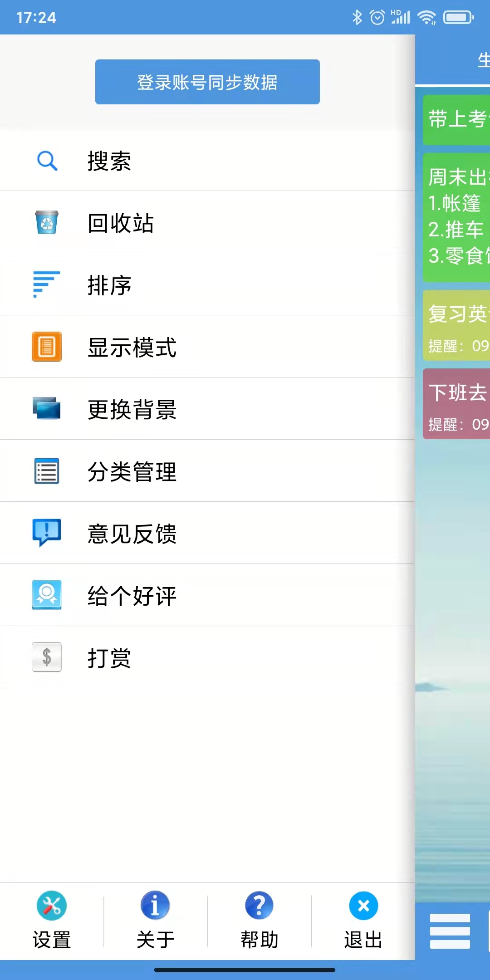Tap the Bluetooth status bar icon

coord(357,17)
